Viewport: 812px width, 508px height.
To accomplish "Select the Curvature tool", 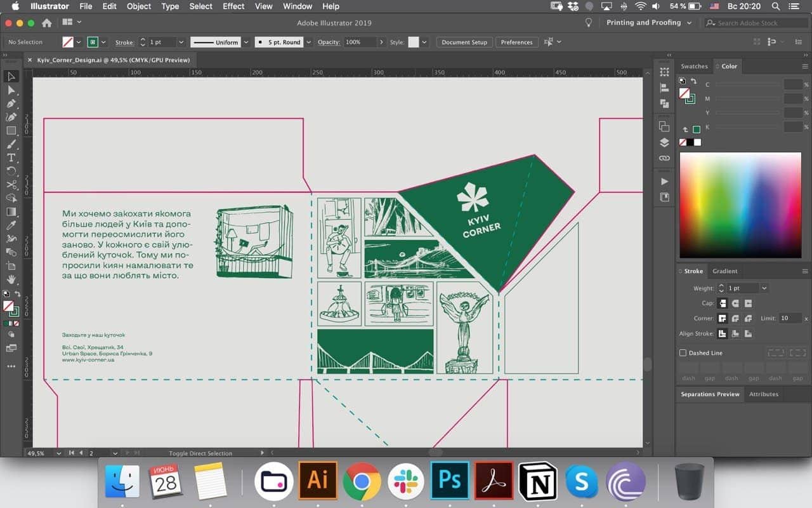I will click(x=11, y=117).
